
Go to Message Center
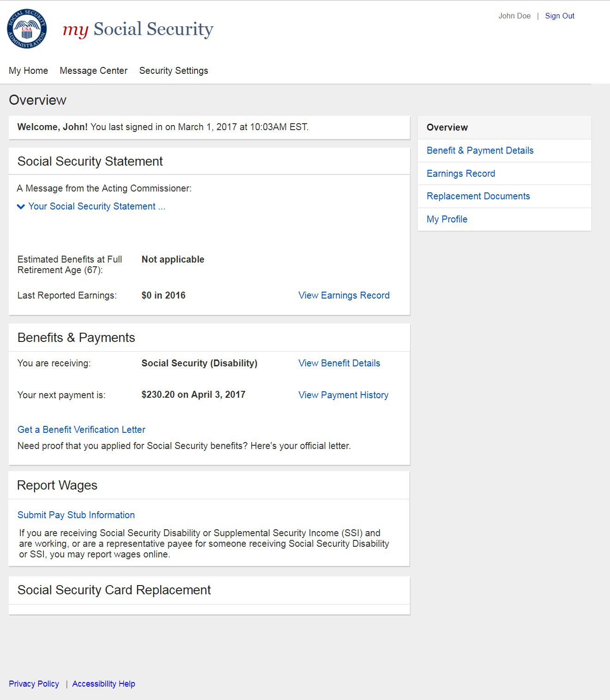[x=93, y=71]
